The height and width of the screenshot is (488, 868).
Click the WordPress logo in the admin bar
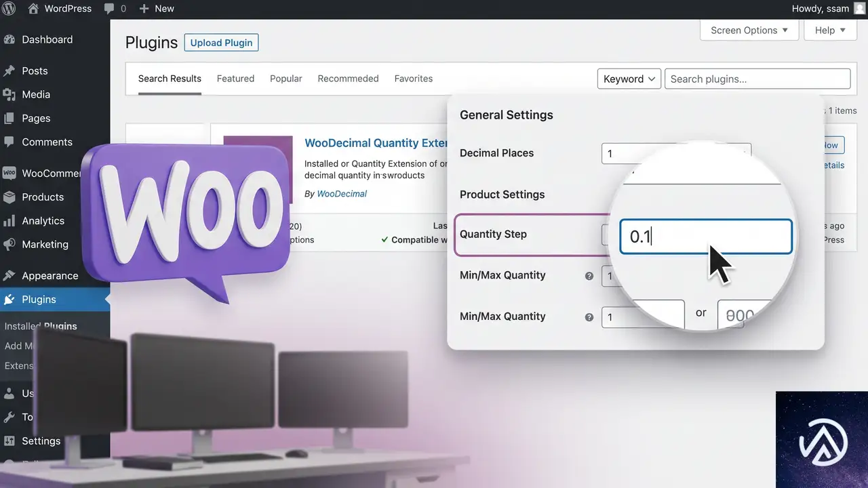point(9,9)
